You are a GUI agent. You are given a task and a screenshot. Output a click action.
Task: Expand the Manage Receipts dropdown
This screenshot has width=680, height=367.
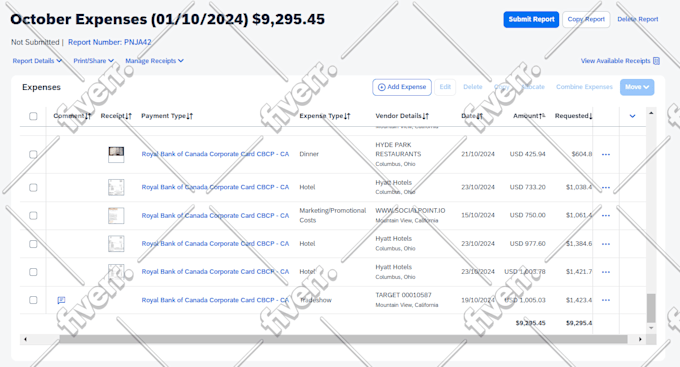(x=154, y=61)
